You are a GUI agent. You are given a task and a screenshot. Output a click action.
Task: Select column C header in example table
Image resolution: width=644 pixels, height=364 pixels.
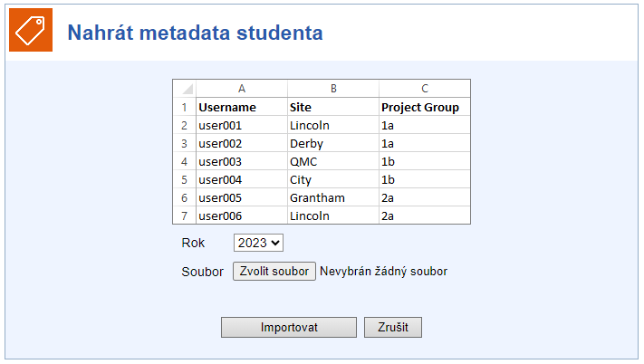tap(425, 88)
